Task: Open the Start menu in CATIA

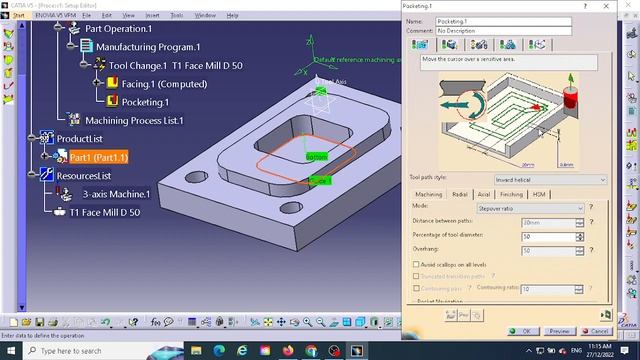Action: [18, 16]
